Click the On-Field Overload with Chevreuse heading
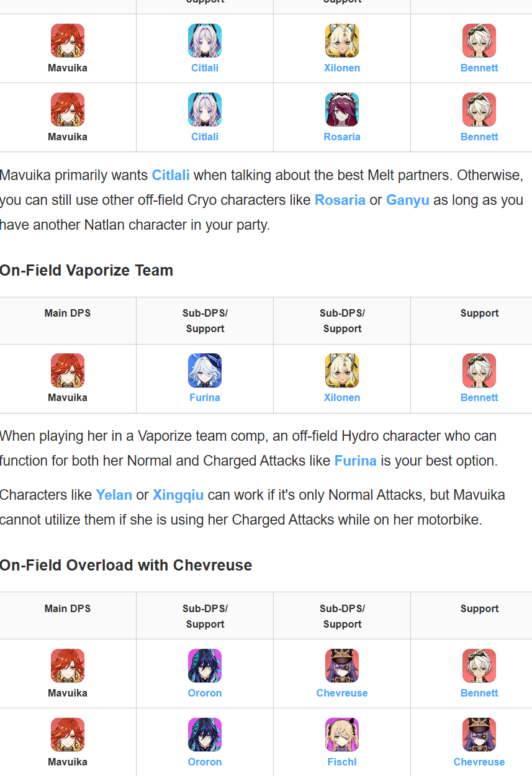Viewport: 532px width, 776px height. click(x=126, y=566)
